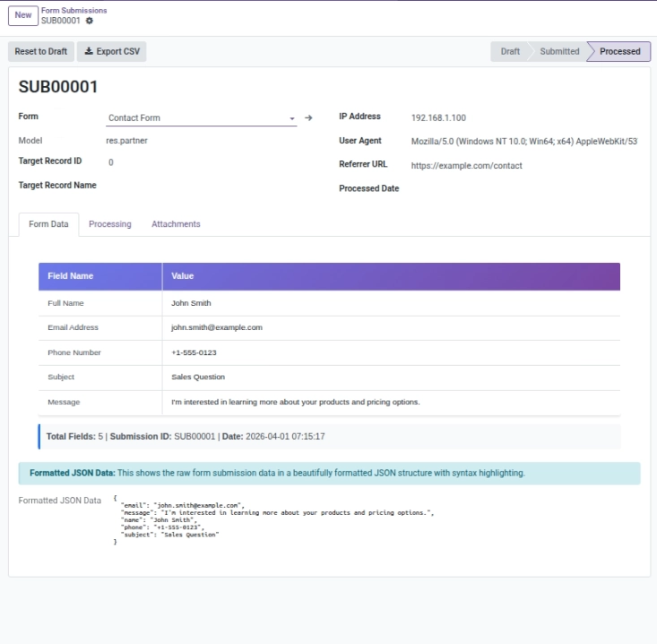The image size is (657, 644).
Task: Click the John Smith value cell
Action: [x=392, y=303]
